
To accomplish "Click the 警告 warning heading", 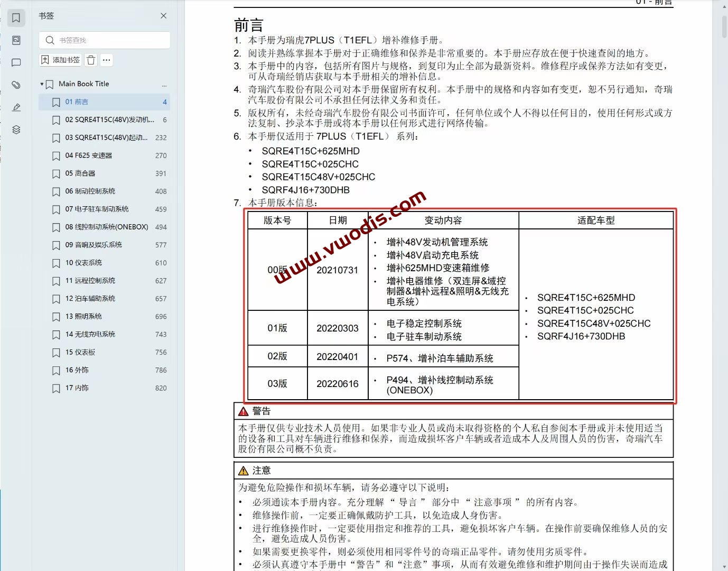I will click(x=261, y=411).
